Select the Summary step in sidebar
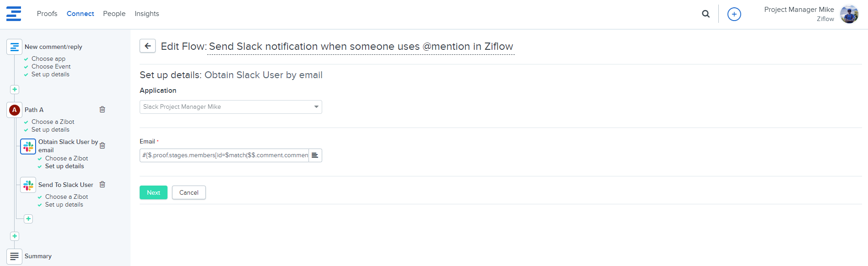This screenshot has height=266, width=868. (x=38, y=256)
